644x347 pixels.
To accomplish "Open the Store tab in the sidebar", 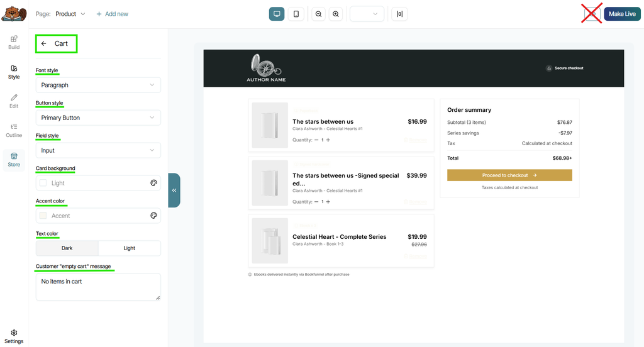I will (x=14, y=160).
